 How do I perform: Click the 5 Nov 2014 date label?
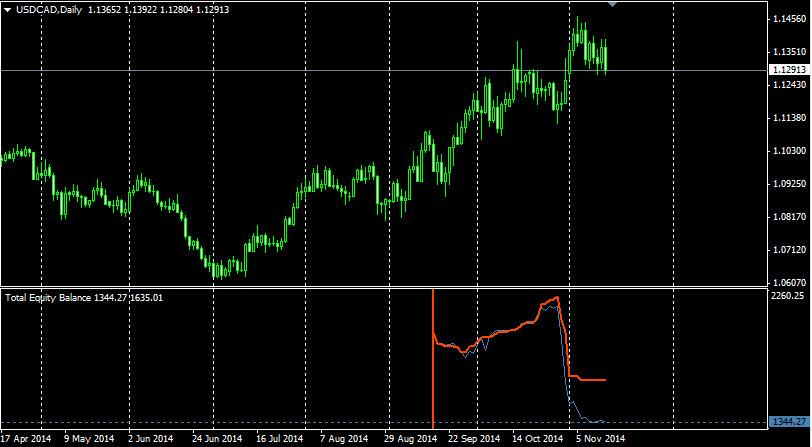click(601, 439)
